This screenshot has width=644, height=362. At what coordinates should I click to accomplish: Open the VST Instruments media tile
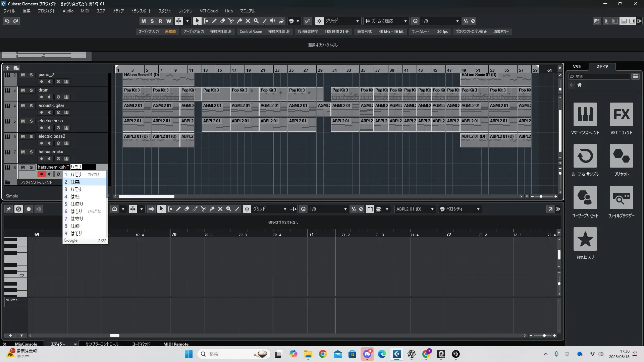tap(585, 115)
